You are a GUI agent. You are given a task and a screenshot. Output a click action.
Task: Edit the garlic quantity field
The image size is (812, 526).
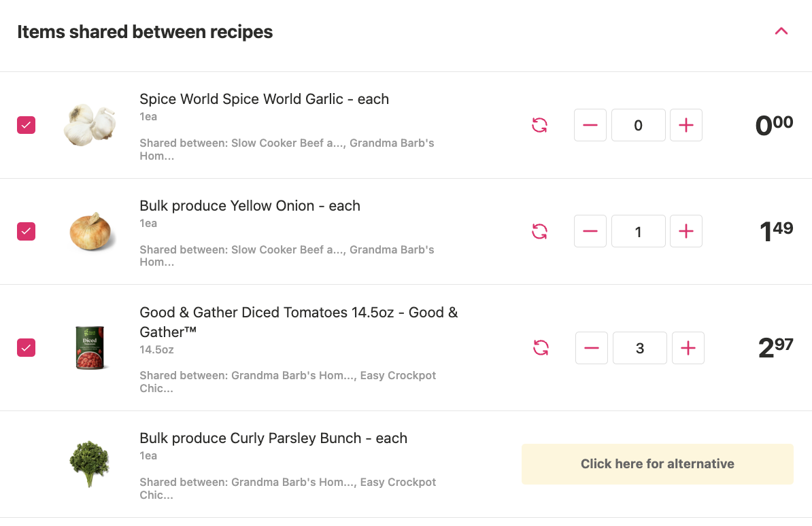(639, 125)
